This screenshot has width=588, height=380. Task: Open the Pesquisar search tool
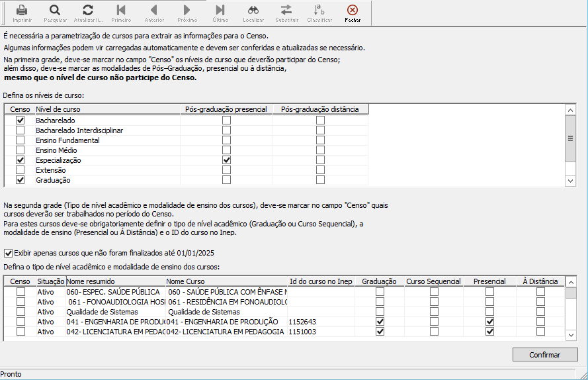point(55,10)
